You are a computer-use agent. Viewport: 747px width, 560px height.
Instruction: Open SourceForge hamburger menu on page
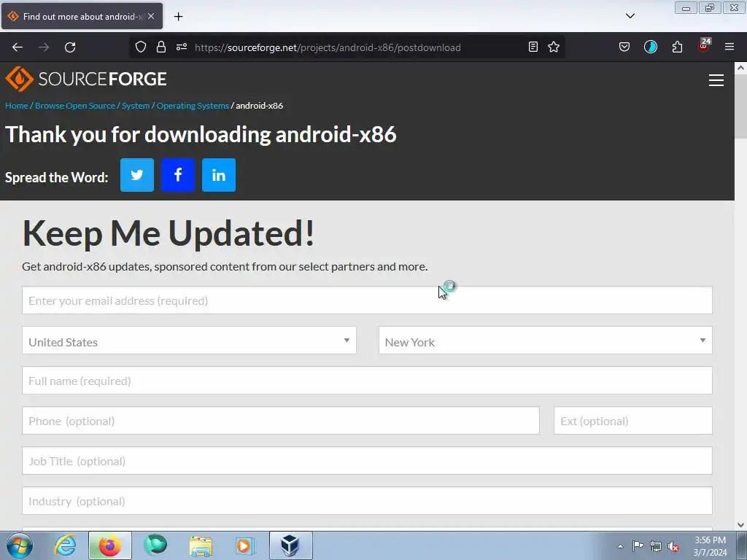tap(716, 80)
